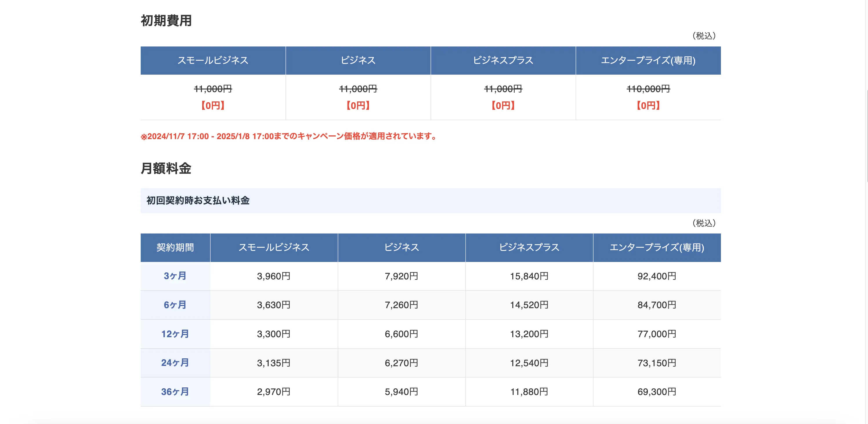Viewport: 868px width, 424px height.
Task: Click the 6,270円 cell
Action: click(402, 363)
